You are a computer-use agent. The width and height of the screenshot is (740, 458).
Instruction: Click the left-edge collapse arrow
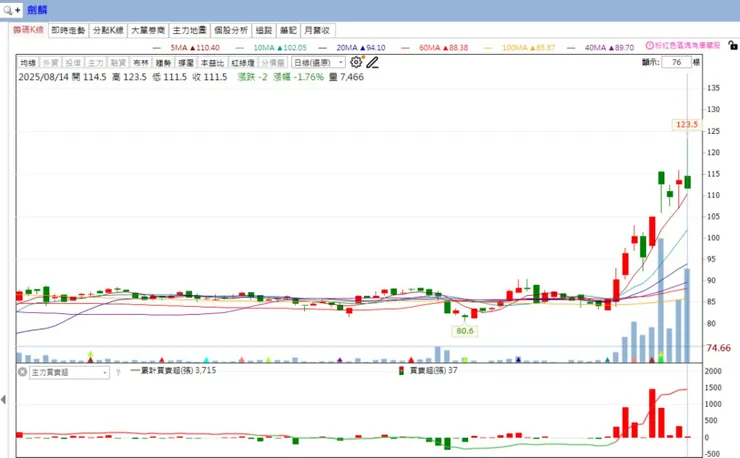(4, 400)
